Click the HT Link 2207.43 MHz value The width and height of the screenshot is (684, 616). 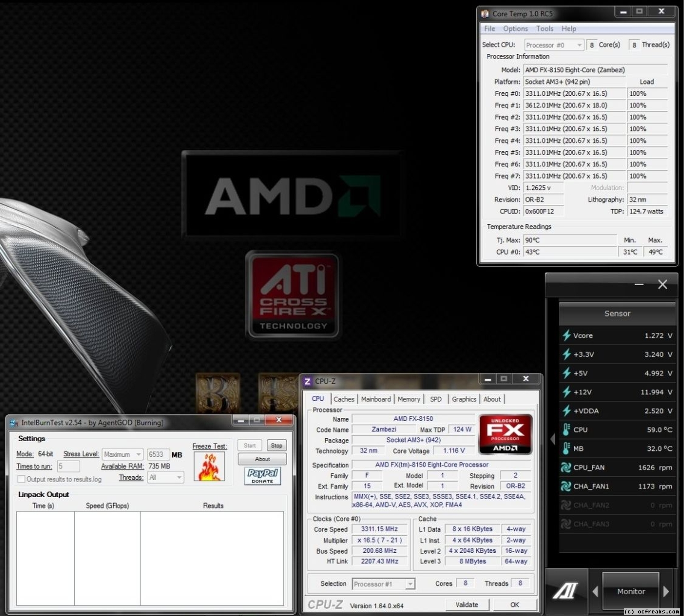click(x=379, y=561)
